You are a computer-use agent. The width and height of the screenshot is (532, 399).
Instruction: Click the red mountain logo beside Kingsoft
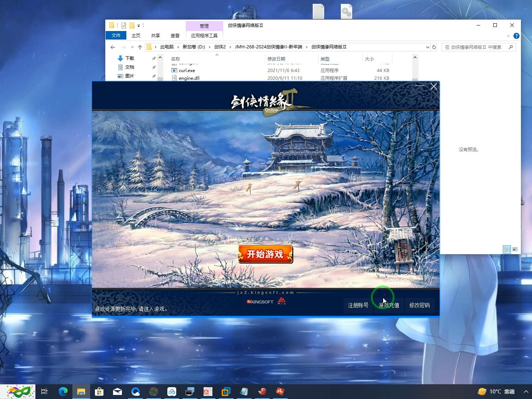point(282,301)
